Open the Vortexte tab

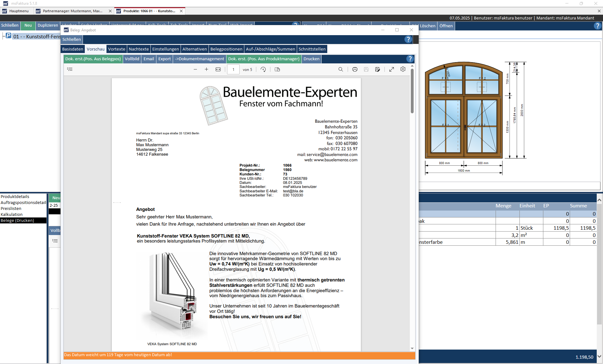click(117, 49)
